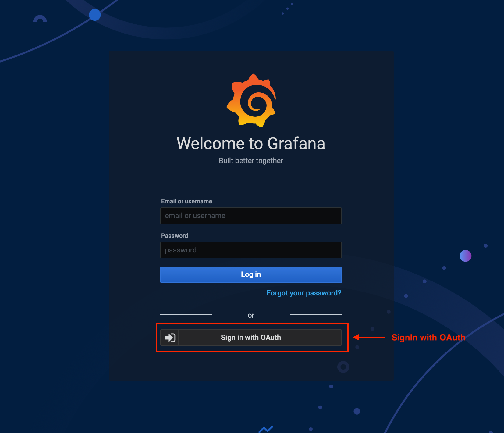Screen dimensions: 504x433
Task: Click the 'Email or username' label
Action: [186, 201]
